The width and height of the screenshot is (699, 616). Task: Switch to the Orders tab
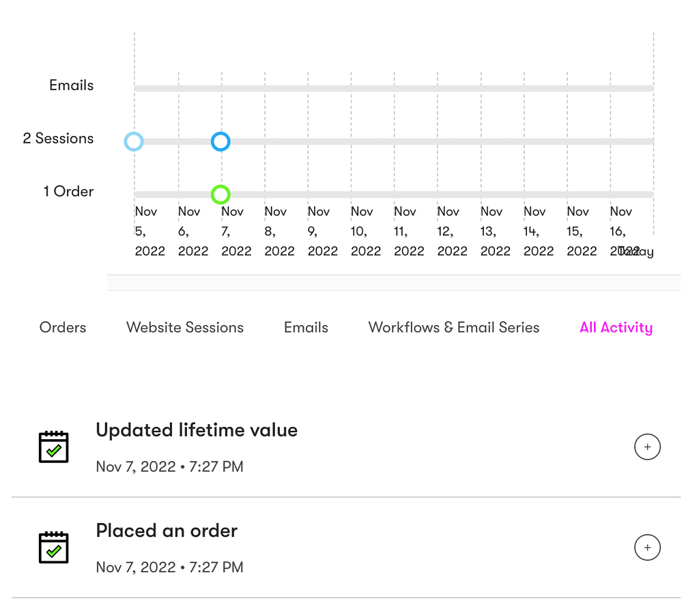pos(62,327)
